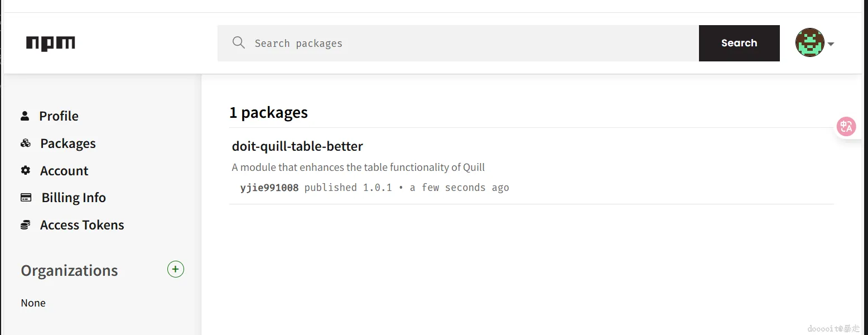Screen dimensions: 868x335
Task: Click the magnifier icon in search bar
Action: [239, 43]
